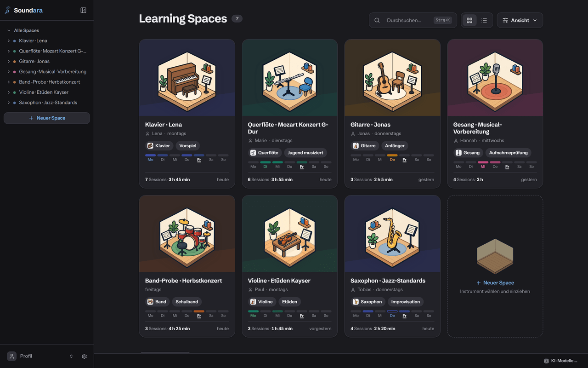Select Saxophon · Jazz-Standards in sidebar
Image resolution: width=588 pixels, height=368 pixels.
click(48, 103)
